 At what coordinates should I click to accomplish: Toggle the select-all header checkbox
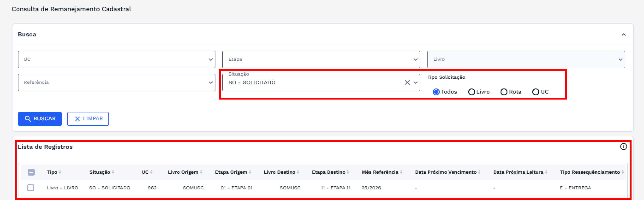pos(31,172)
